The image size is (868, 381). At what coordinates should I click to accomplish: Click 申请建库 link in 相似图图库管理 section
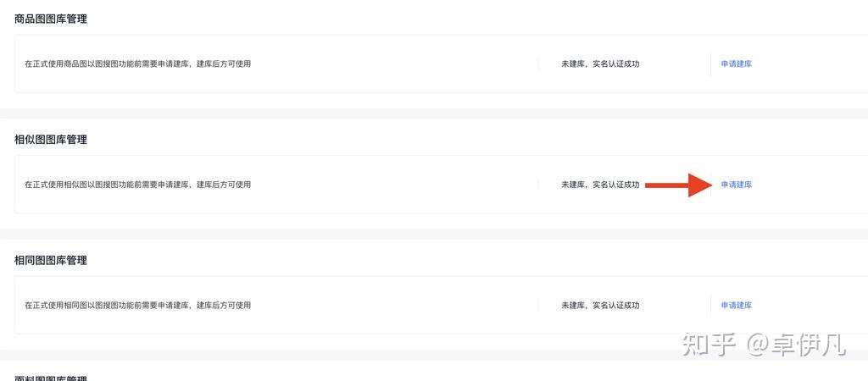click(736, 185)
